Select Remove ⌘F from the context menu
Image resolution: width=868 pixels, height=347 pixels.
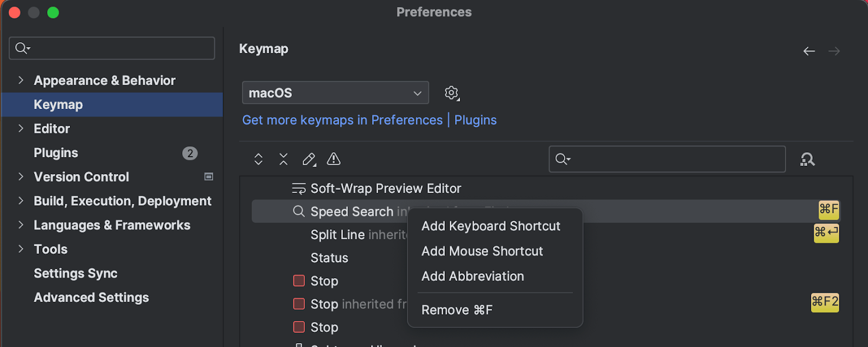pos(457,310)
